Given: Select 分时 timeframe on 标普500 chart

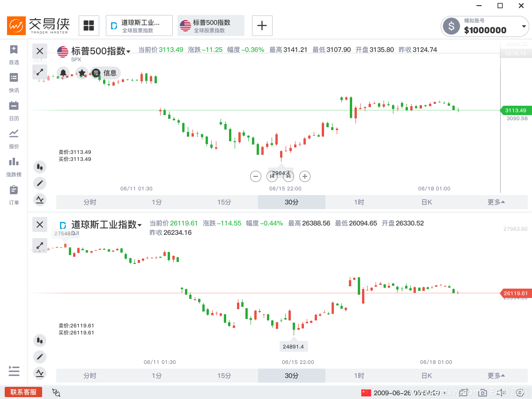Looking at the screenshot, I should pos(89,202).
